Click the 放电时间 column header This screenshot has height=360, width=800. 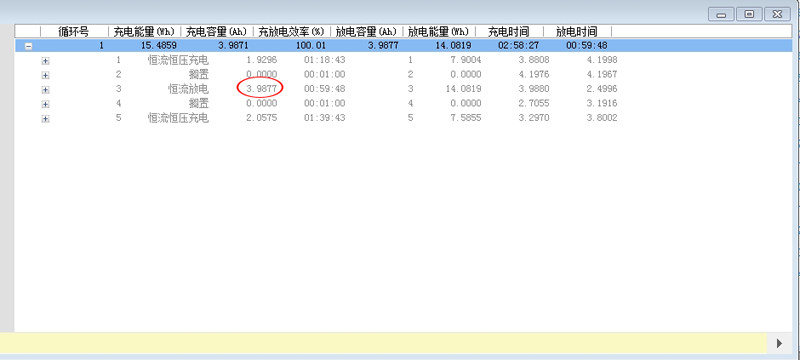(577, 32)
